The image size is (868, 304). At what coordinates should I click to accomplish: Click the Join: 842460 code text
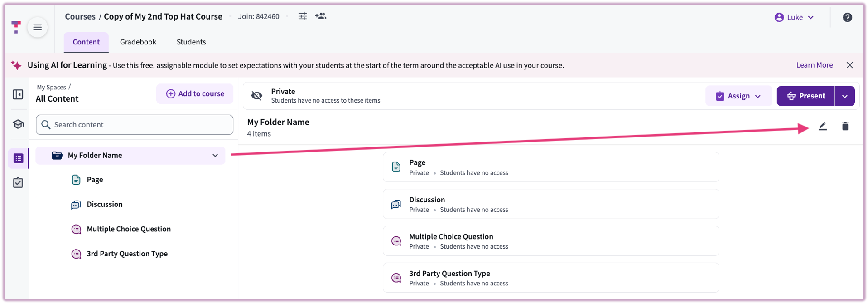point(259,16)
